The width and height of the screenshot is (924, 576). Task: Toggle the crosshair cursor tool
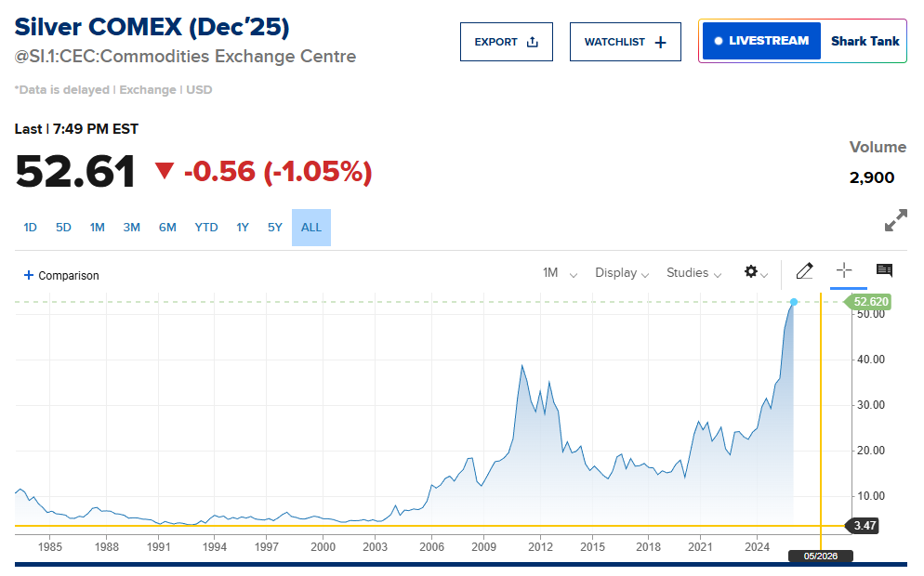pyautogui.click(x=844, y=270)
